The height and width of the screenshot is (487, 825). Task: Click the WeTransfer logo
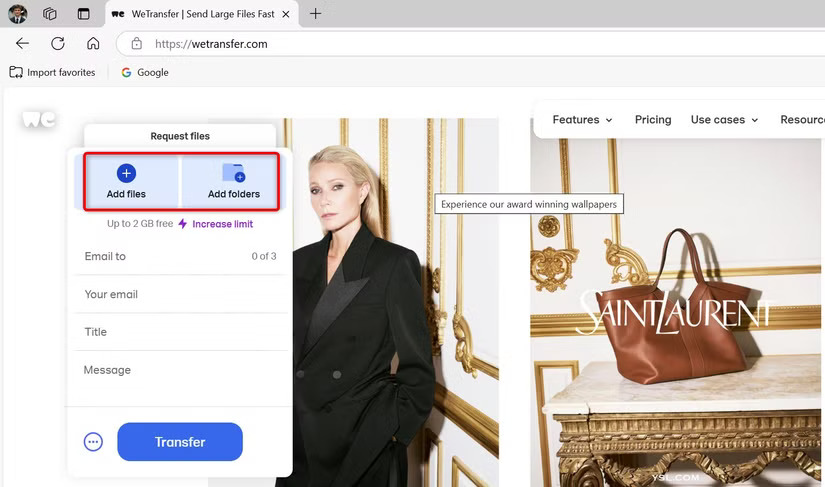(x=38, y=119)
